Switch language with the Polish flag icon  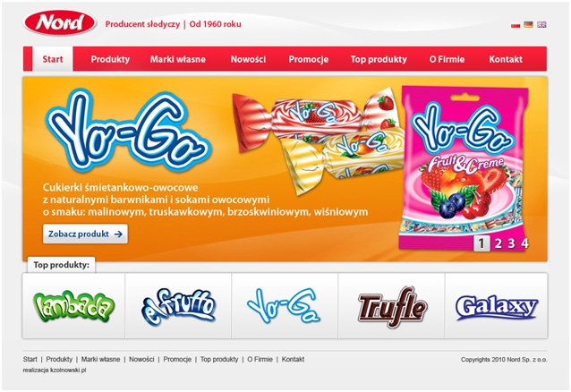[x=516, y=24]
